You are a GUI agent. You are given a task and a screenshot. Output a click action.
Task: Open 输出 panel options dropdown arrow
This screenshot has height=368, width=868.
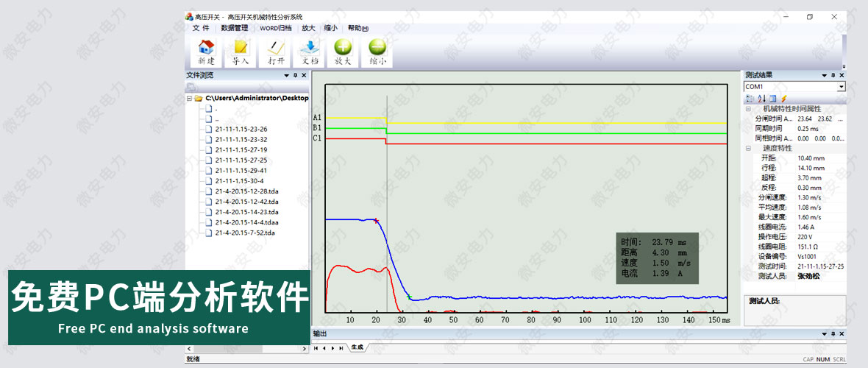coord(825,333)
